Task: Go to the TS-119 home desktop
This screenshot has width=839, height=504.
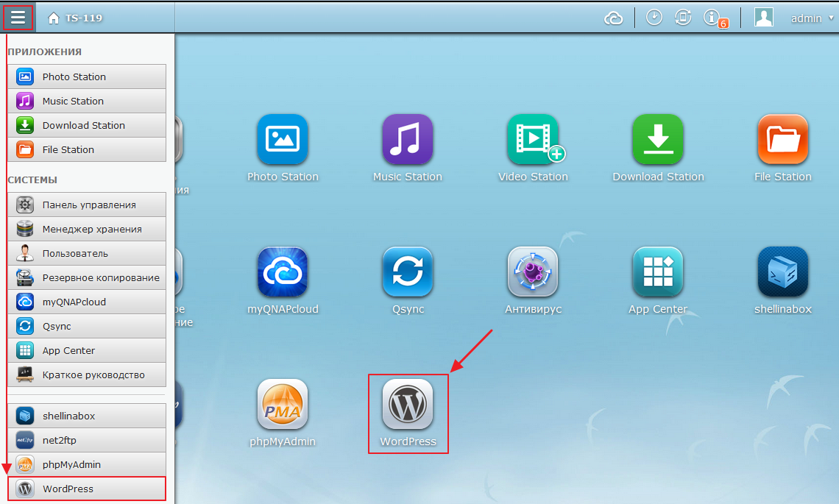Action: [x=75, y=18]
